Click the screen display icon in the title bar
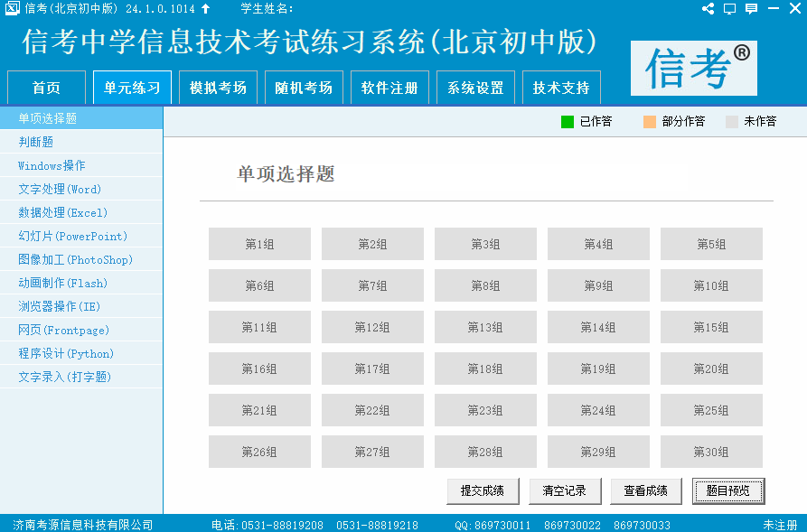The image size is (807, 532). coord(729,9)
